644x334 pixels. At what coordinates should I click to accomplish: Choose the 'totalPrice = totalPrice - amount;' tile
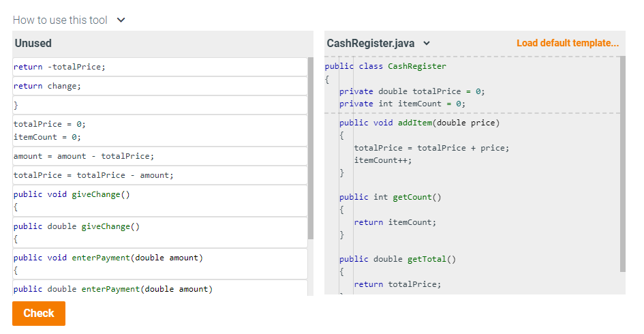[160, 175]
